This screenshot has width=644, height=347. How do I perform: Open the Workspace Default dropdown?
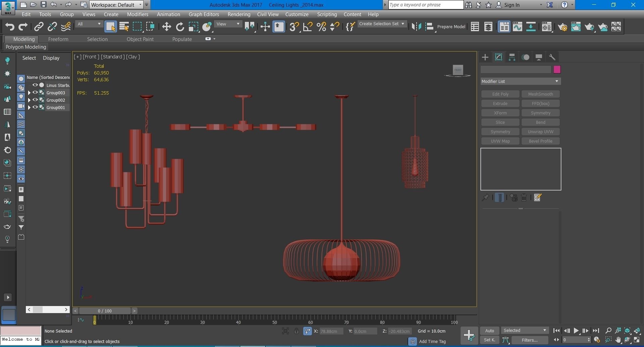tap(117, 5)
